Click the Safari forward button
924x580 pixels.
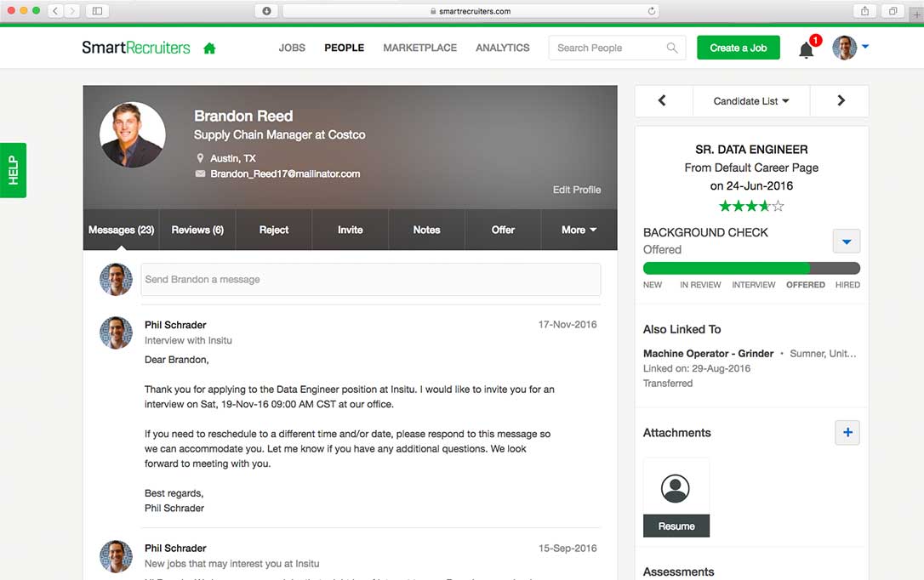click(71, 10)
